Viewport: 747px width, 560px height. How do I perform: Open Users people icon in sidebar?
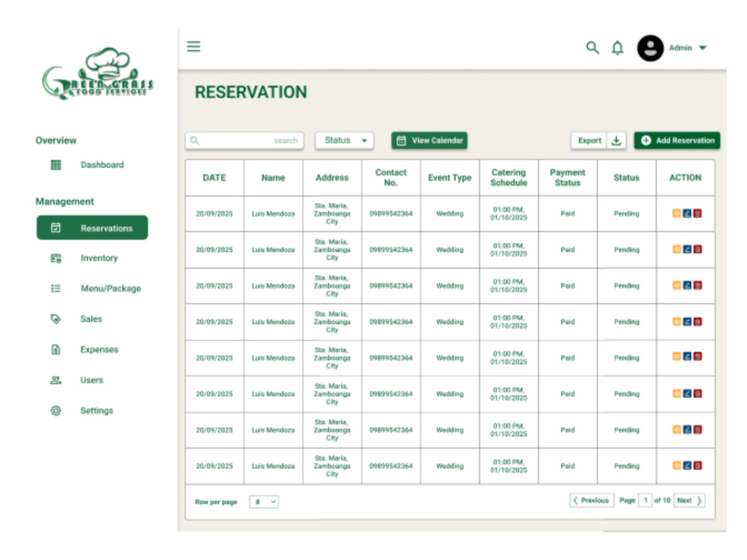coord(56,380)
